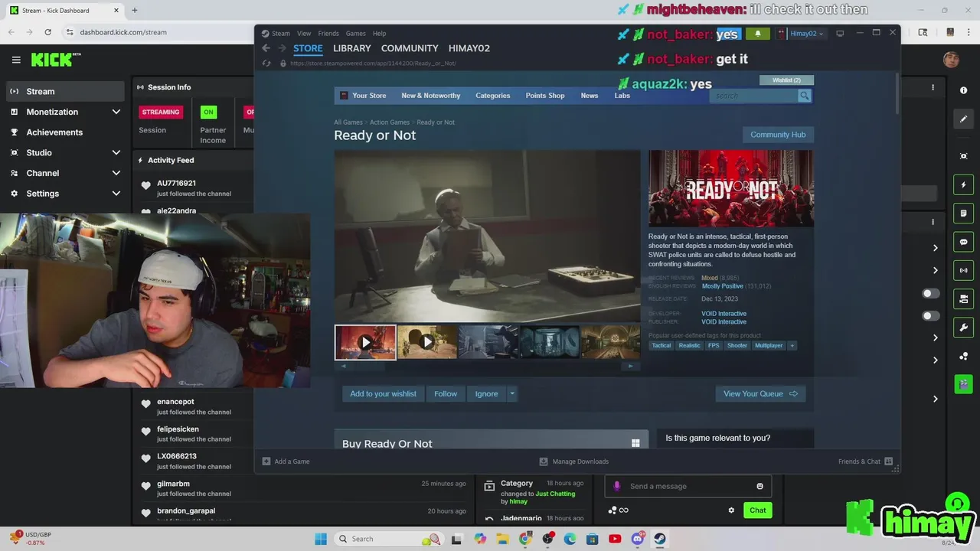Click the green Chat send button
The image size is (980, 551).
[757, 510]
